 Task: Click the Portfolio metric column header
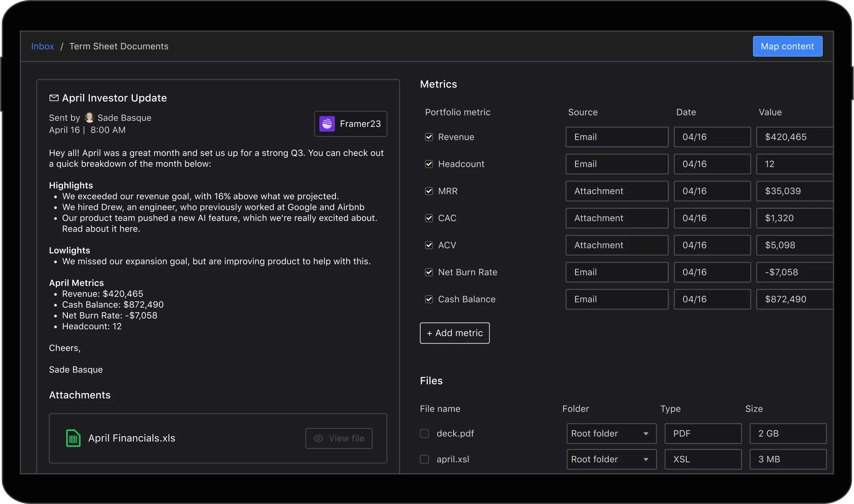pyautogui.click(x=458, y=112)
